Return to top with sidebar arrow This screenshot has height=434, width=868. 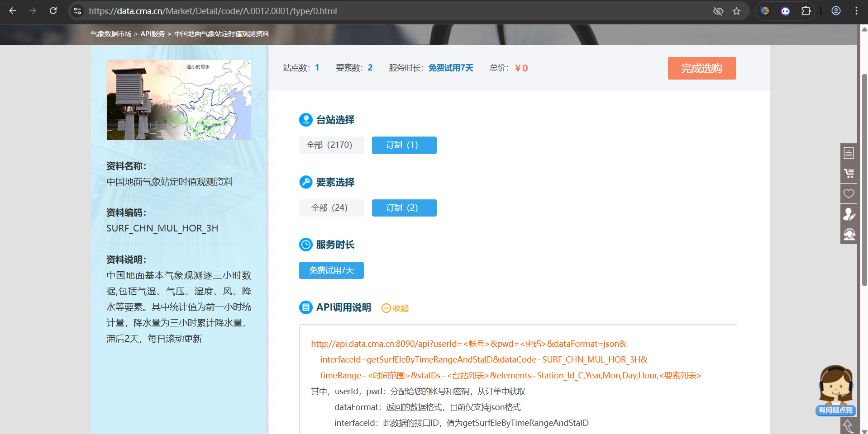849,426
